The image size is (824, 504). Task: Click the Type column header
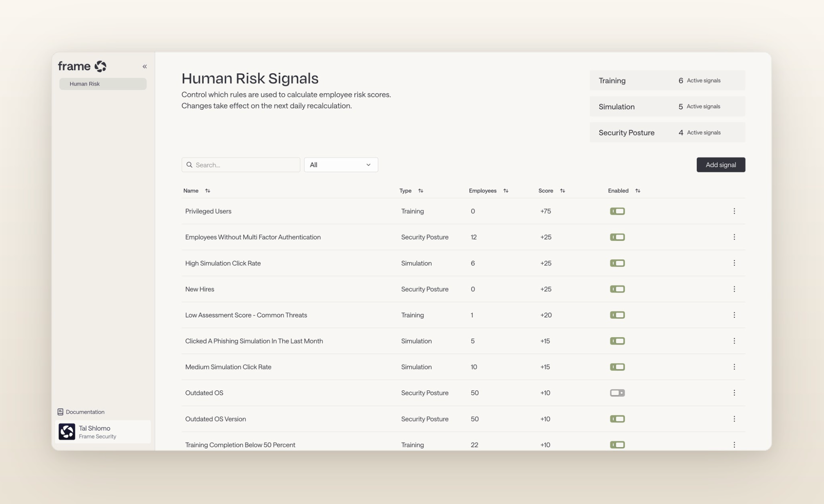coord(405,191)
